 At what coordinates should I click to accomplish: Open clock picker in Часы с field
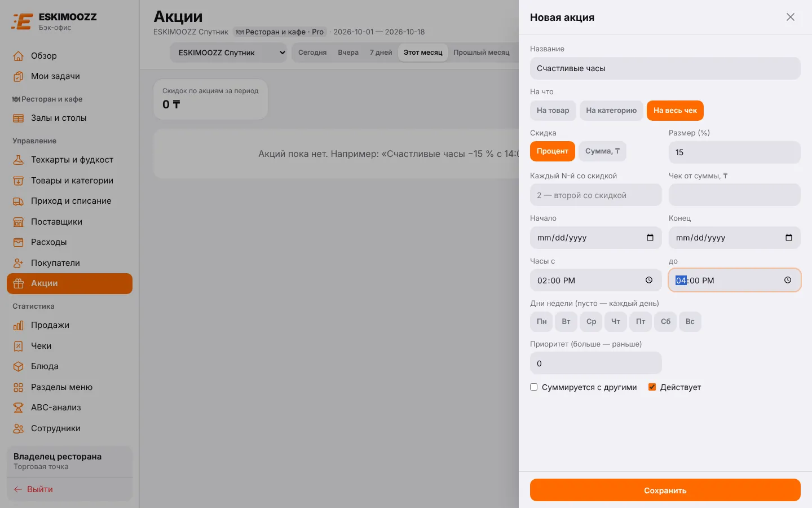point(649,280)
